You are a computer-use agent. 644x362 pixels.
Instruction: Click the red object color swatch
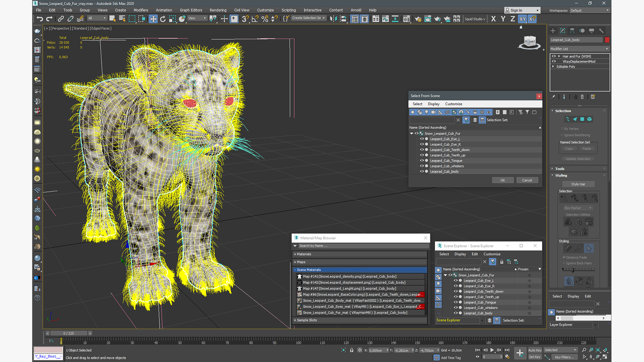point(607,40)
